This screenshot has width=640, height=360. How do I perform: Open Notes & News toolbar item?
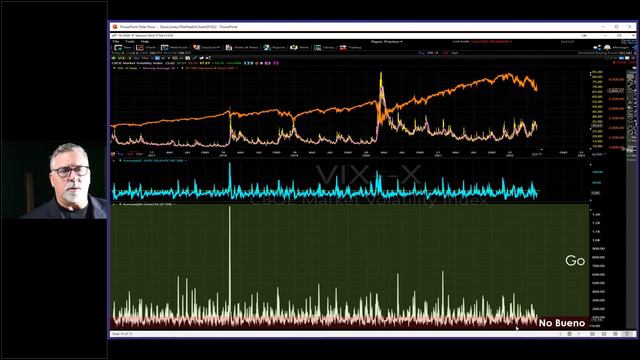[x=242, y=48]
